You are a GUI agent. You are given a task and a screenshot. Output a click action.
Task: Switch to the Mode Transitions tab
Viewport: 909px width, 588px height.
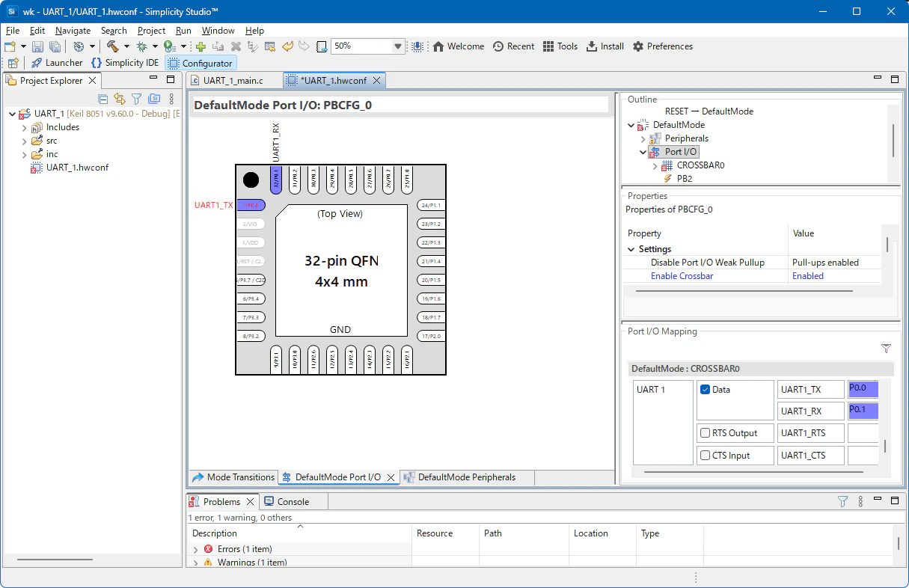(x=233, y=477)
